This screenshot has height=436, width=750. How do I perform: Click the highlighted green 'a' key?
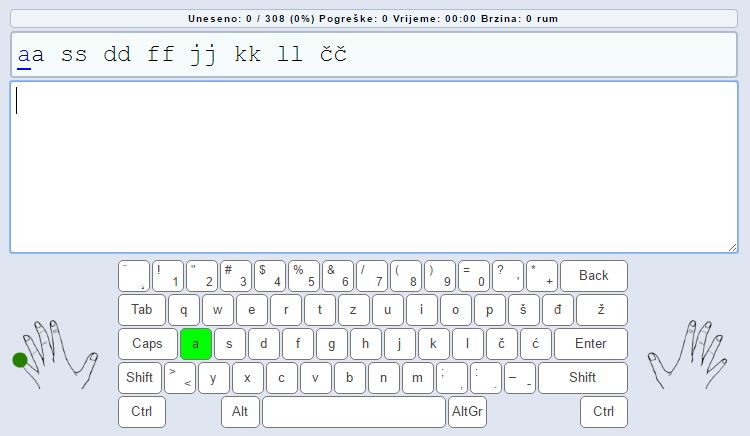point(196,344)
